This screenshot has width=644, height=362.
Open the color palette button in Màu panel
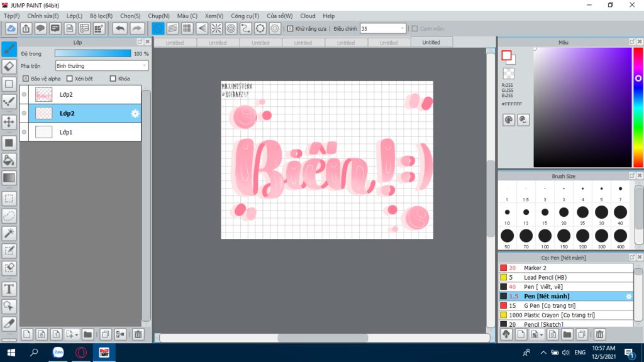(x=508, y=120)
